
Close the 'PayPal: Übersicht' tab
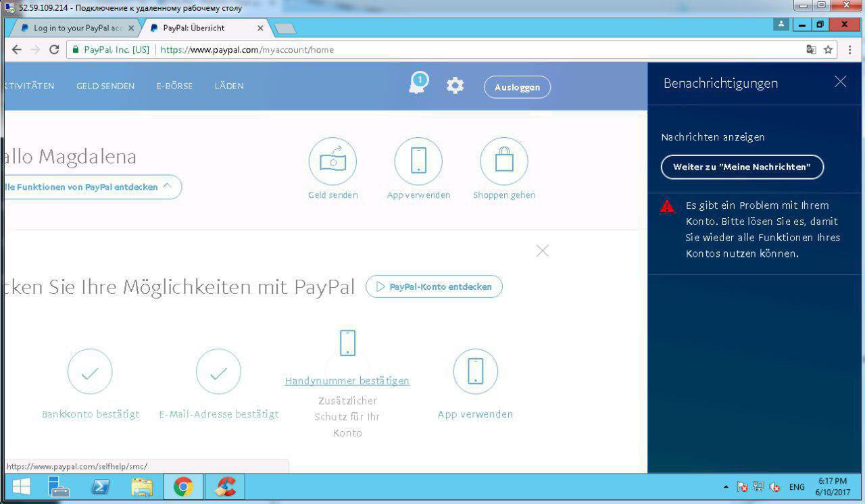click(260, 28)
